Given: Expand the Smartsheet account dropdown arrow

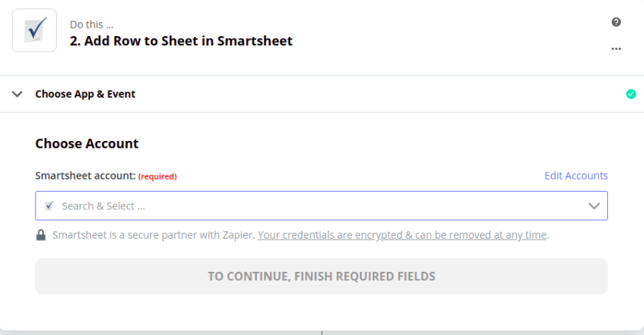Looking at the screenshot, I should (x=594, y=206).
